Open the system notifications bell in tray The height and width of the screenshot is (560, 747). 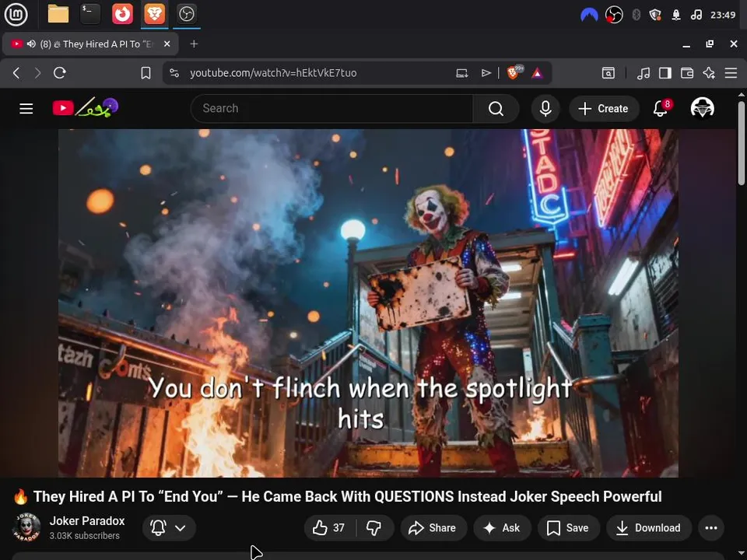click(x=676, y=15)
